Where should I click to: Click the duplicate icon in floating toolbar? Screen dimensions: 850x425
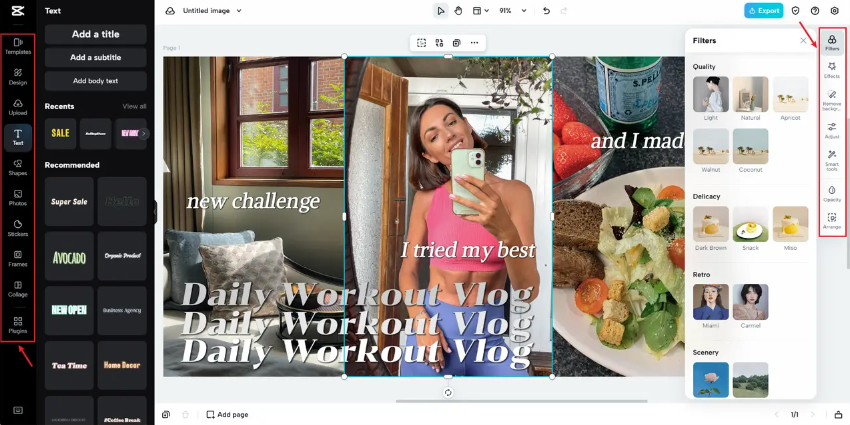456,43
